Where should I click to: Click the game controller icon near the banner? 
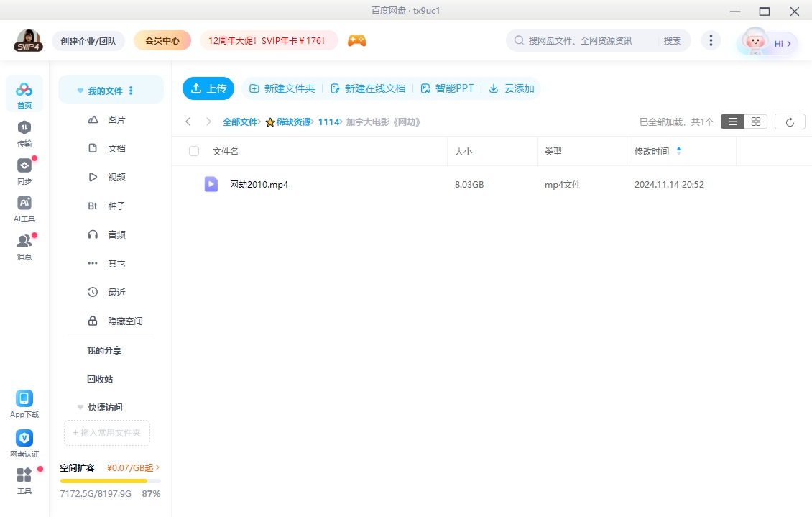357,40
